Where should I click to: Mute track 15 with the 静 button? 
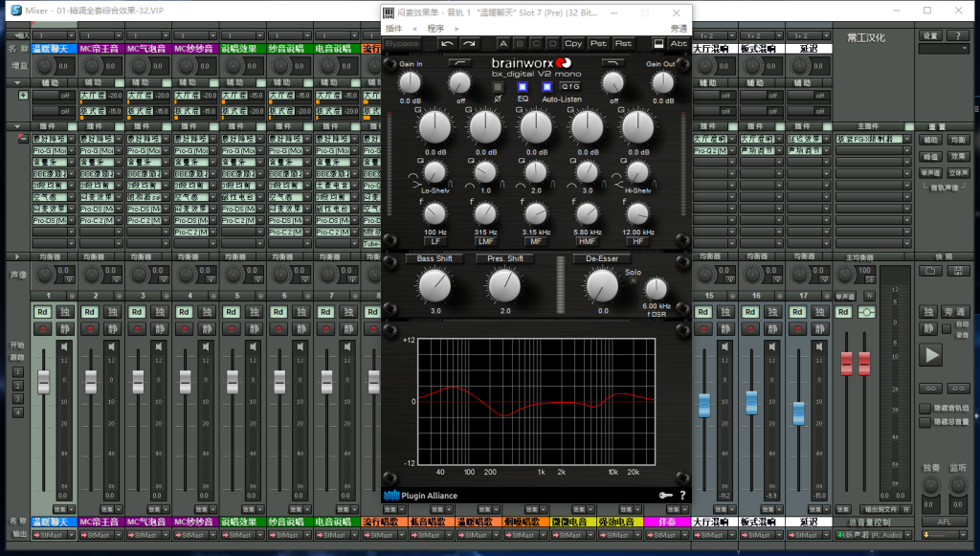pyautogui.click(x=725, y=328)
